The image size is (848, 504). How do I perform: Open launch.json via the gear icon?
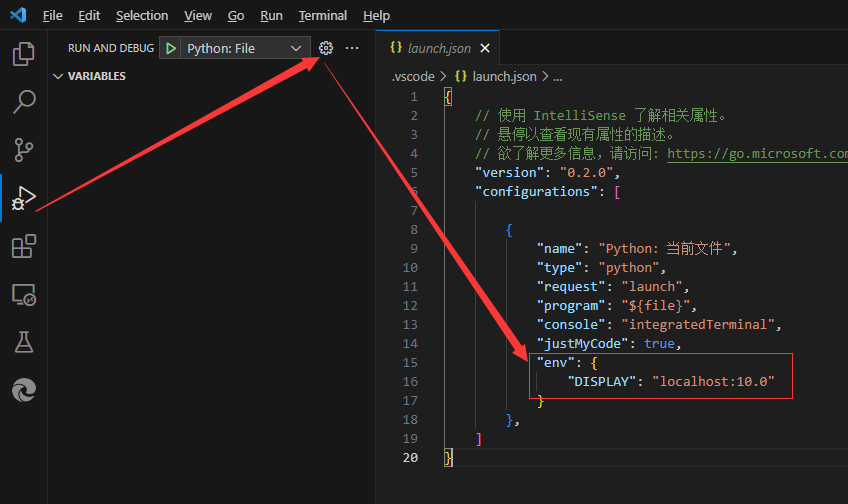[325, 48]
